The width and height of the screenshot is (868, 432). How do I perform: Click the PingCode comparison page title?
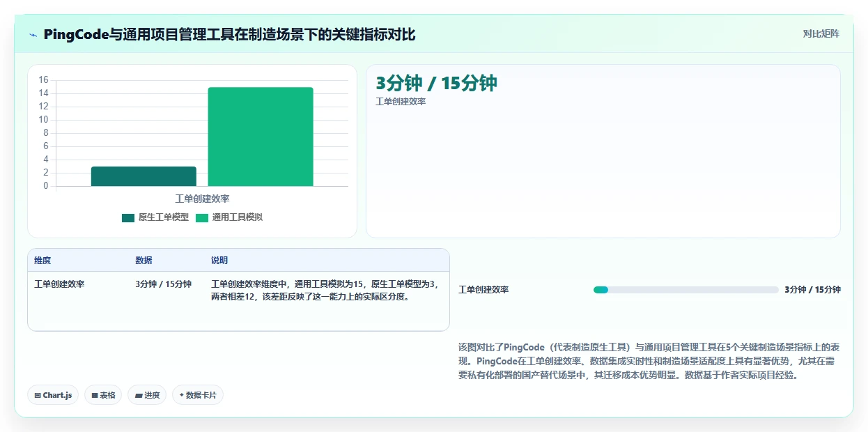[x=229, y=34]
